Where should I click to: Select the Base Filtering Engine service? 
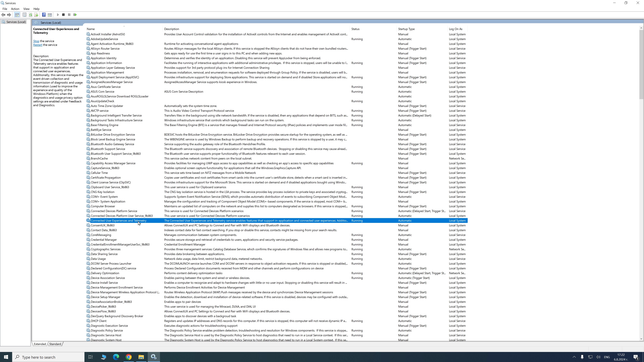click(277, 125)
